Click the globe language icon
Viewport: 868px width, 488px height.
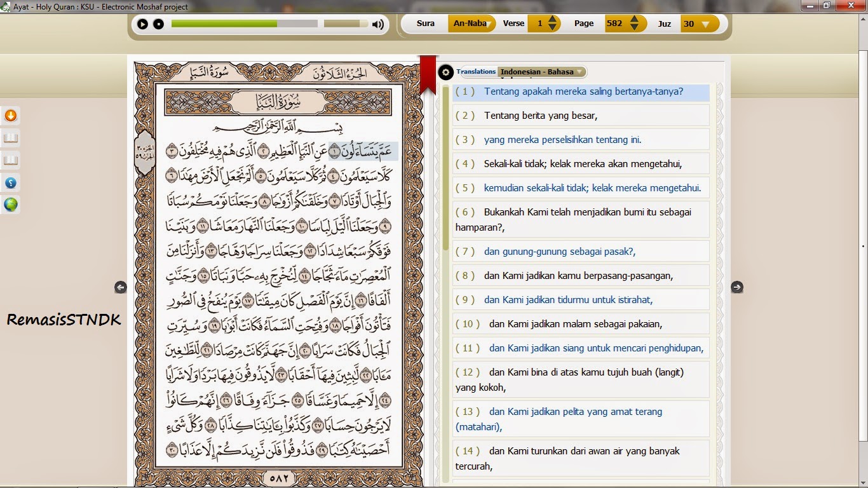10,205
